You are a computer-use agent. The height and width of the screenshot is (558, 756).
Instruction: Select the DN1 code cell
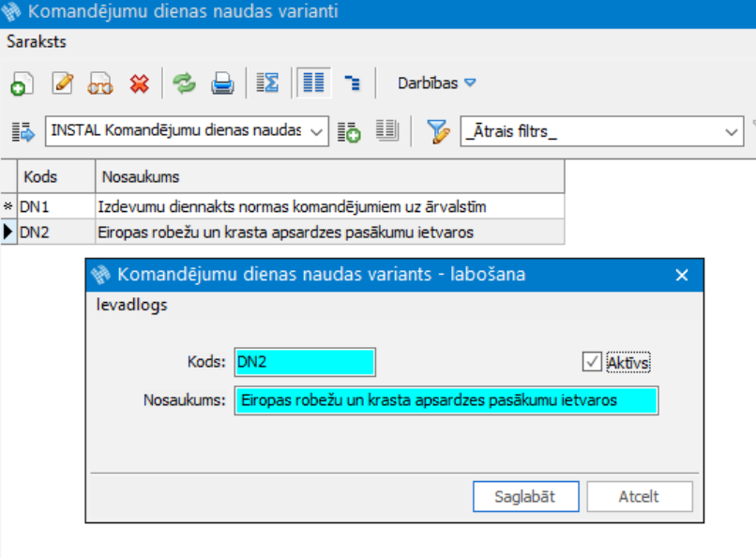click(56, 206)
